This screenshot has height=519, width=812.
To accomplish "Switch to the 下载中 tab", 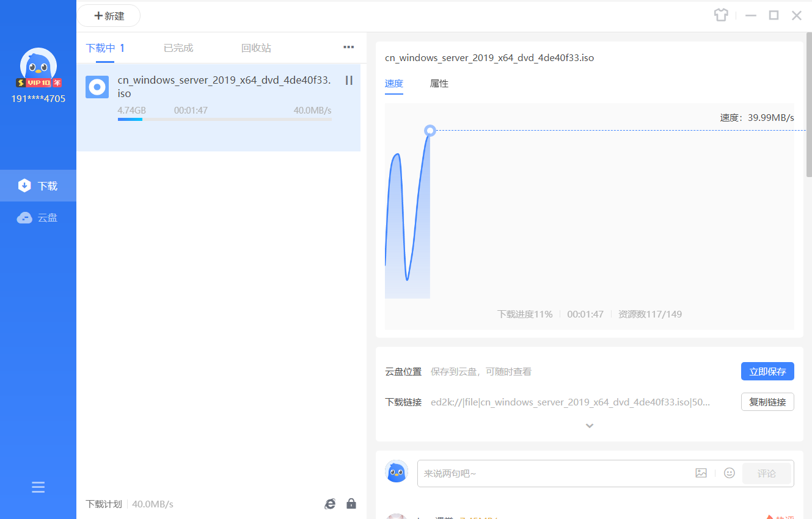I will tap(105, 48).
